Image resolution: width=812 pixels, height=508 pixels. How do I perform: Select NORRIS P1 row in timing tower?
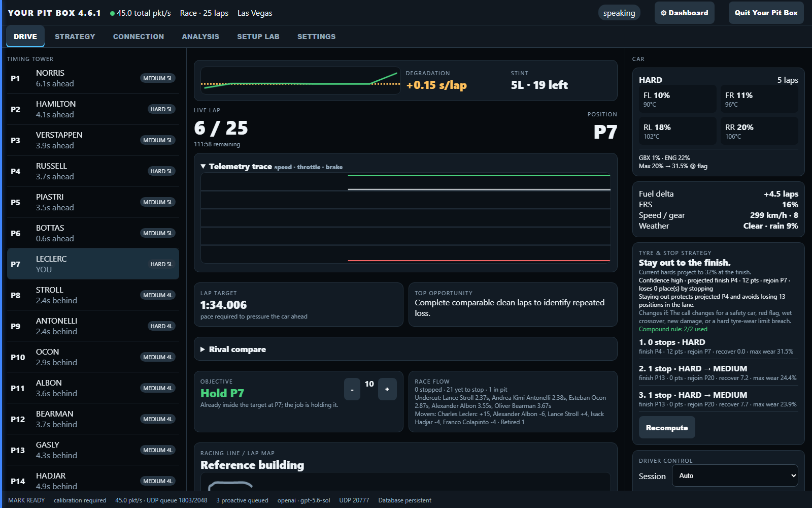[93, 78]
